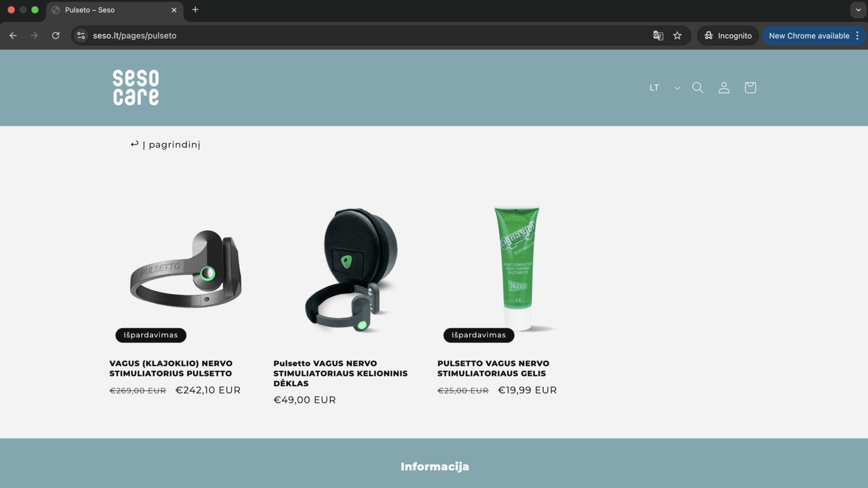The image size is (868, 488).
Task: View site information icon beside URL
Action: pyautogui.click(x=81, y=36)
